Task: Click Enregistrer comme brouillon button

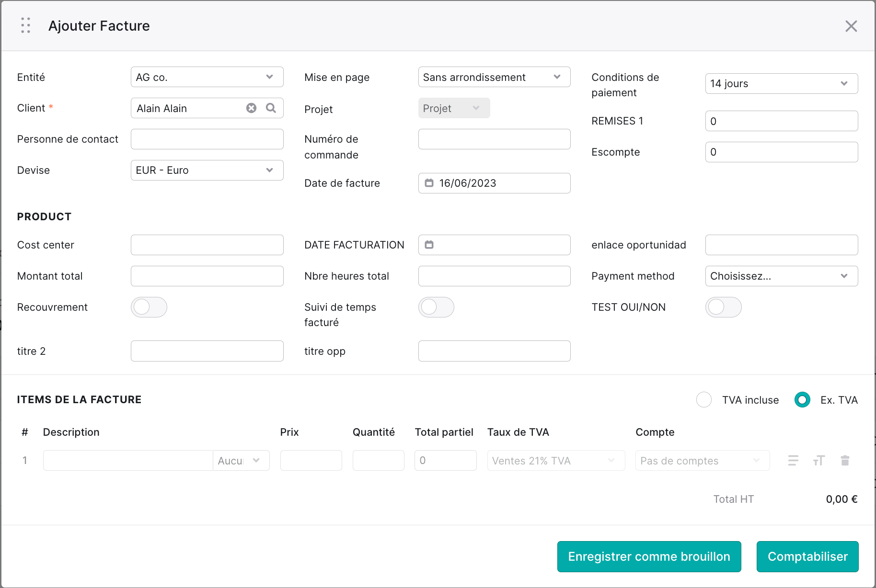Action: point(649,556)
